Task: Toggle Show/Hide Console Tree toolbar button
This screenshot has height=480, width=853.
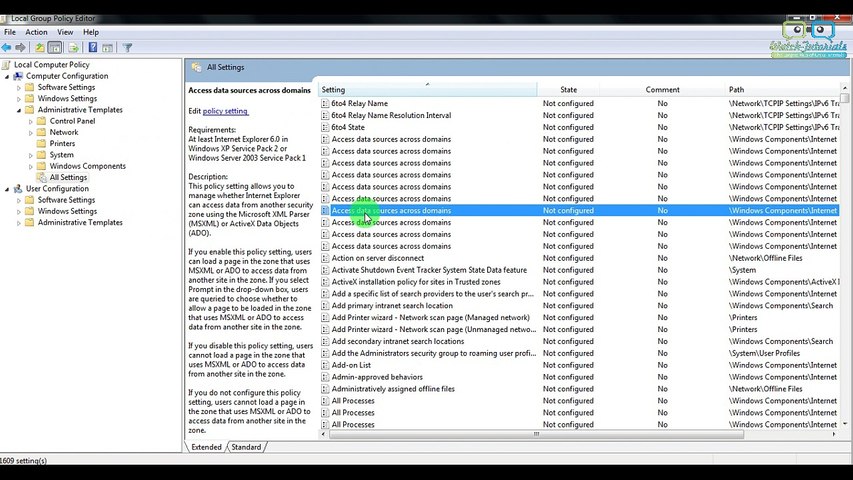Action: coord(55,48)
